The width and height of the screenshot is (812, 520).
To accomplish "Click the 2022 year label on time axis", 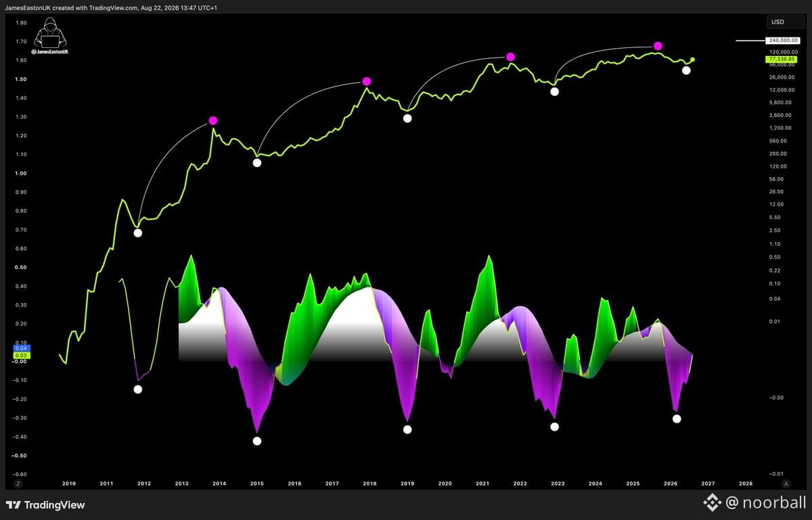I will (x=520, y=483).
